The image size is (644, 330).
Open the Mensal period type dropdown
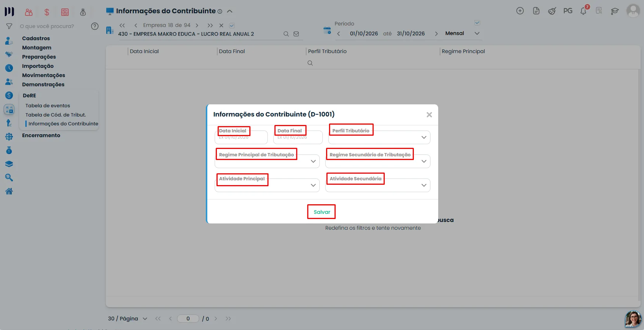(463, 34)
